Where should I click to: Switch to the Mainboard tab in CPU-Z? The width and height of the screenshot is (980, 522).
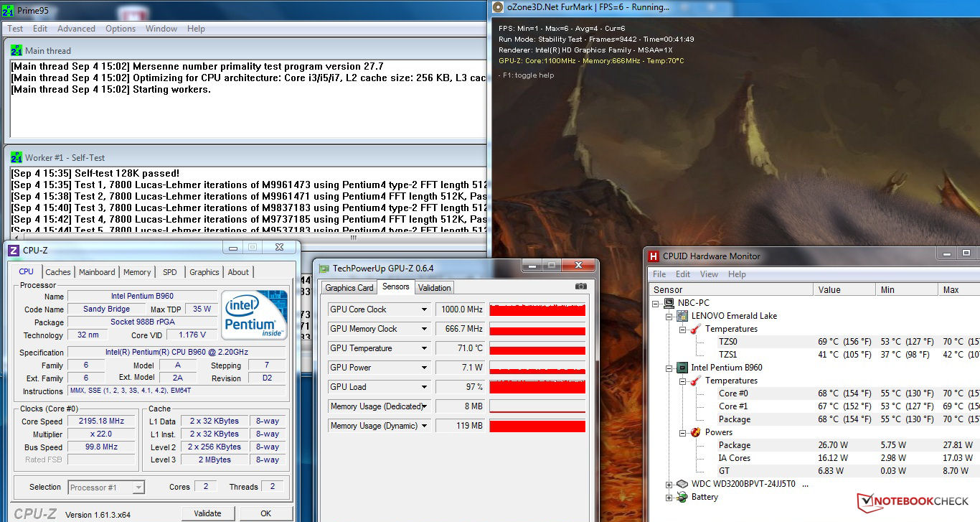click(97, 272)
